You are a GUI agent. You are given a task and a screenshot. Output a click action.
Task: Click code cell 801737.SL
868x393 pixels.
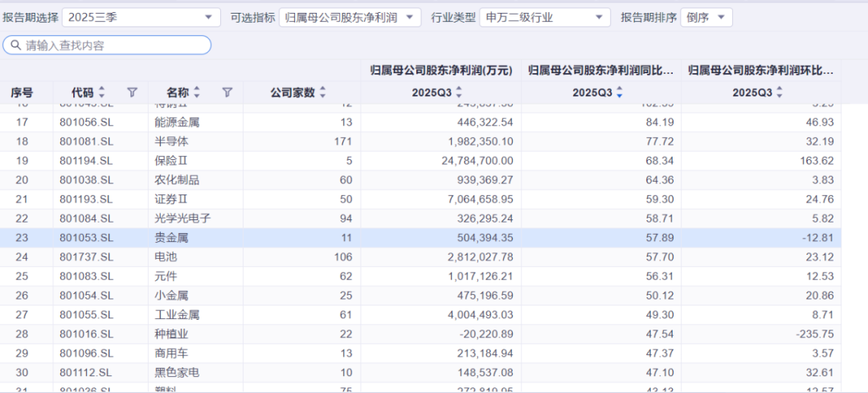[x=87, y=257]
